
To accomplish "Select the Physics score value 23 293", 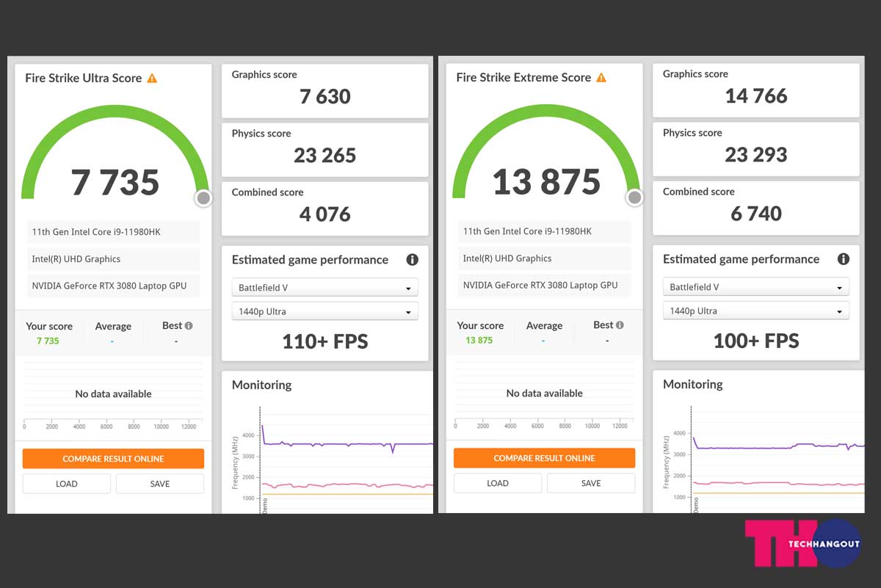I will coord(756,155).
